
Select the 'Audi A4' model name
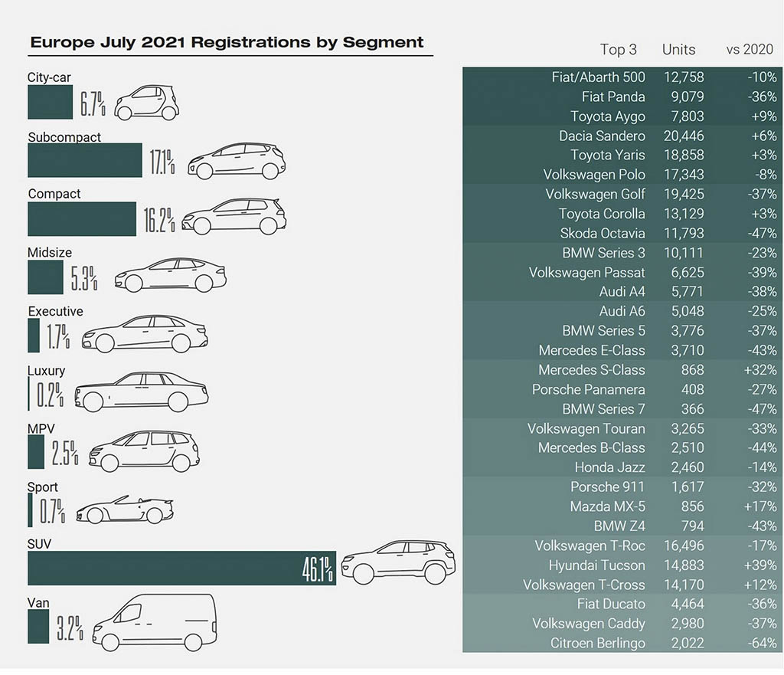[x=622, y=291]
